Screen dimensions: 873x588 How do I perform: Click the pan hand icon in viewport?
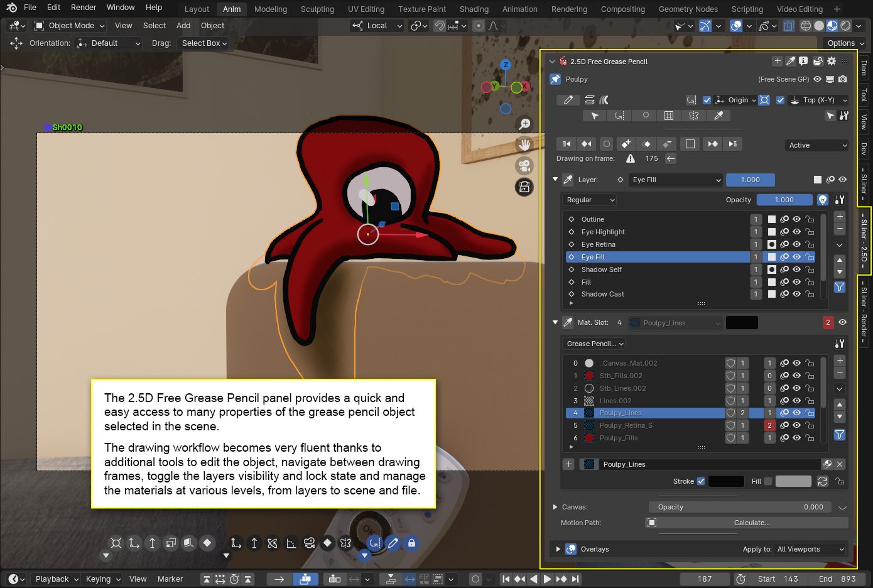pyautogui.click(x=524, y=145)
